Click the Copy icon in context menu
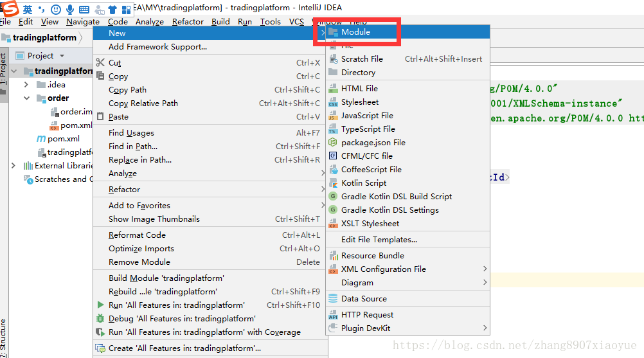 (x=100, y=76)
